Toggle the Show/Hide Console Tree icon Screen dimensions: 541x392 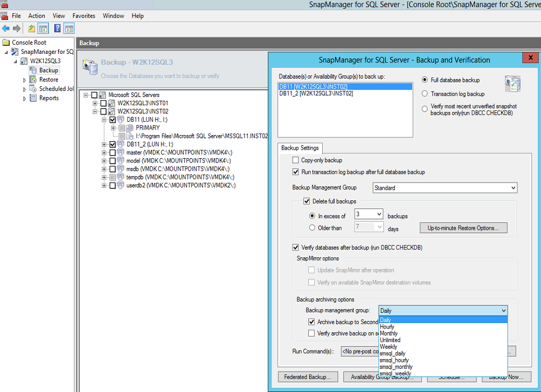[x=43, y=29]
